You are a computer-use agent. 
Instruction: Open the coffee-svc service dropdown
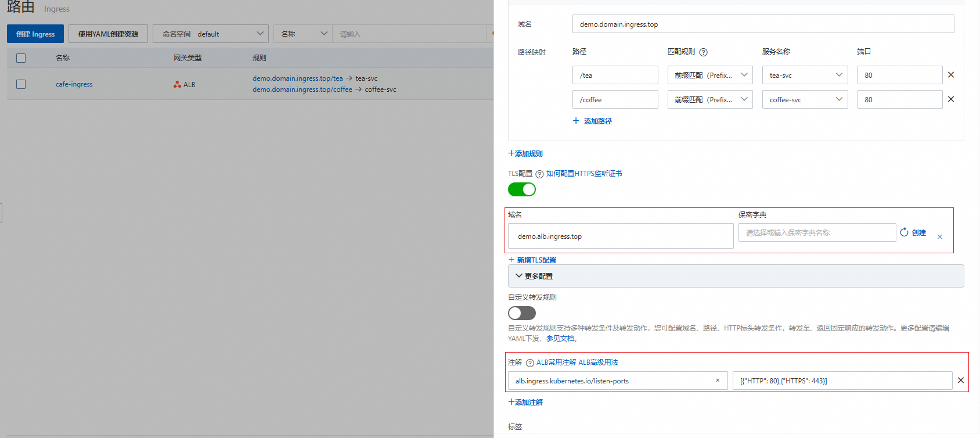(x=805, y=99)
